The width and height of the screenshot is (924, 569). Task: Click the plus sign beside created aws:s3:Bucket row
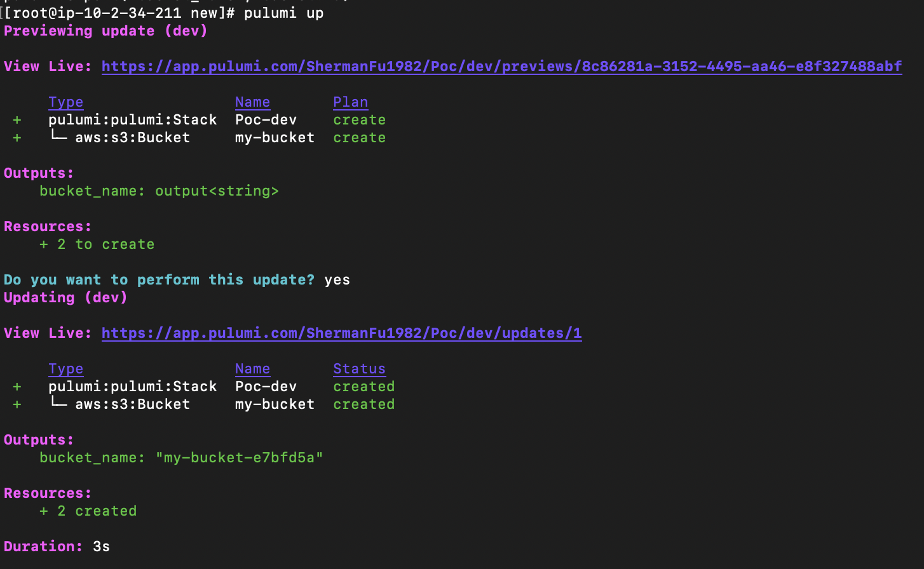pyautogui.click(x=17, y=405)
